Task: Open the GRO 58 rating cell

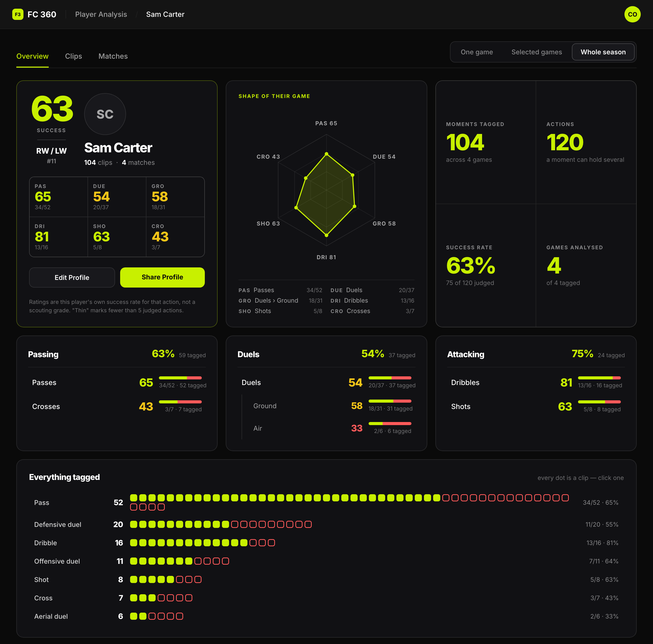Action: 175,197
